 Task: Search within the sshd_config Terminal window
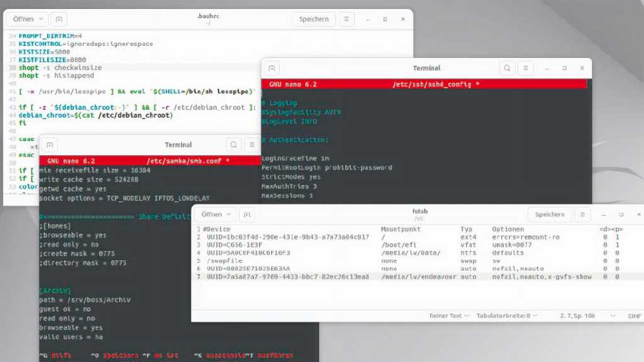[x=508, y=69]
